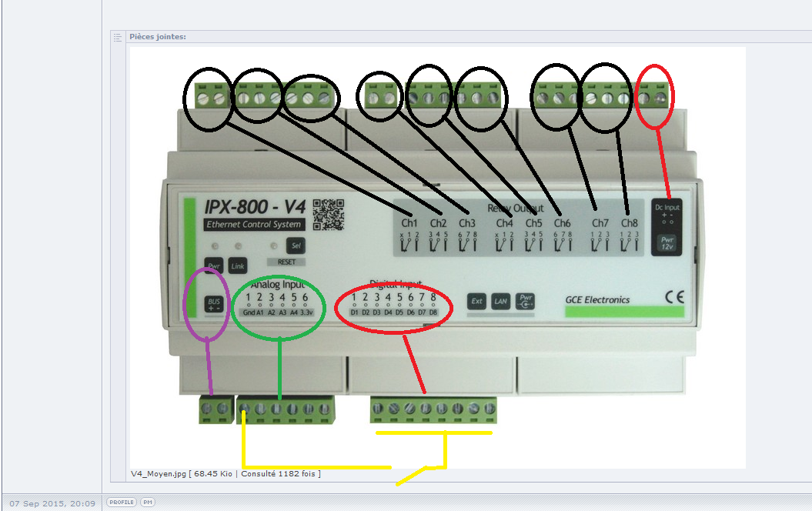
Task: Click the GCE Electronics logo text
Action: click(597, 300)
